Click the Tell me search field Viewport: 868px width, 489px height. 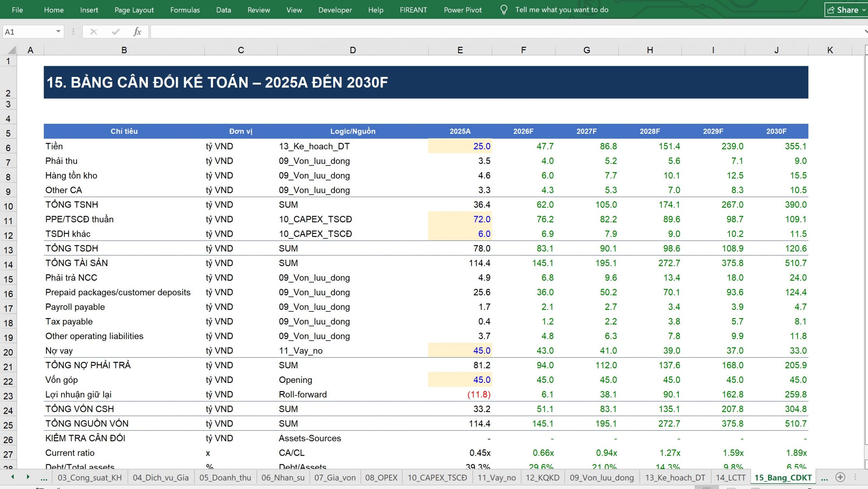pyautogui.click(x=562, y=10)
